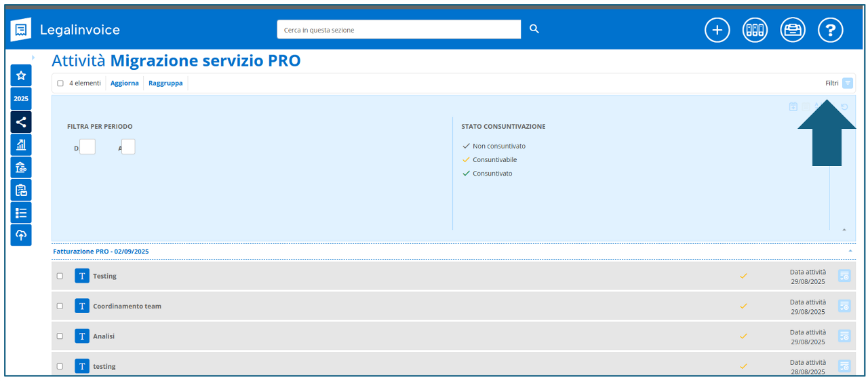This screenshot has width=868, height=381.
Task: Toggle the Filtri funnel button
Action: [x=848, y=83]
